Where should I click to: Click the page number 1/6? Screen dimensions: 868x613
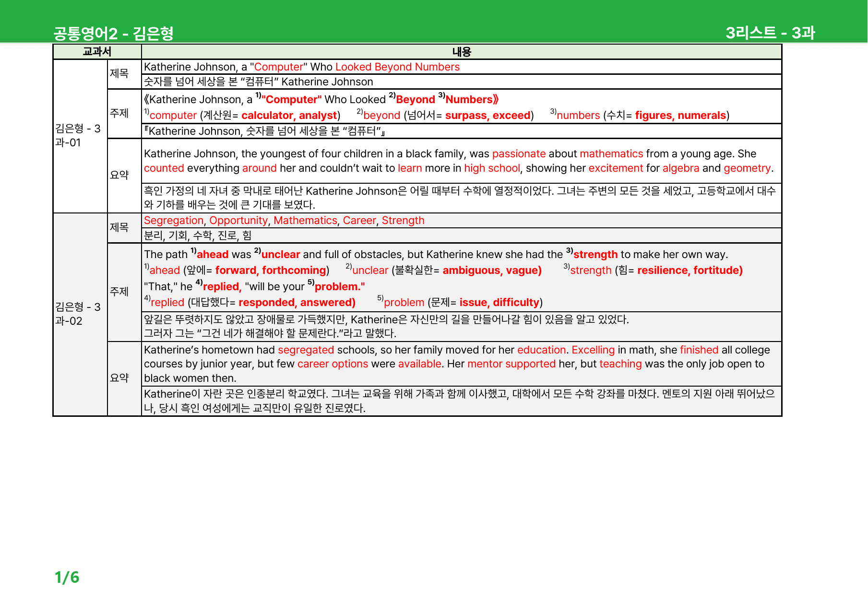point(67,578)
